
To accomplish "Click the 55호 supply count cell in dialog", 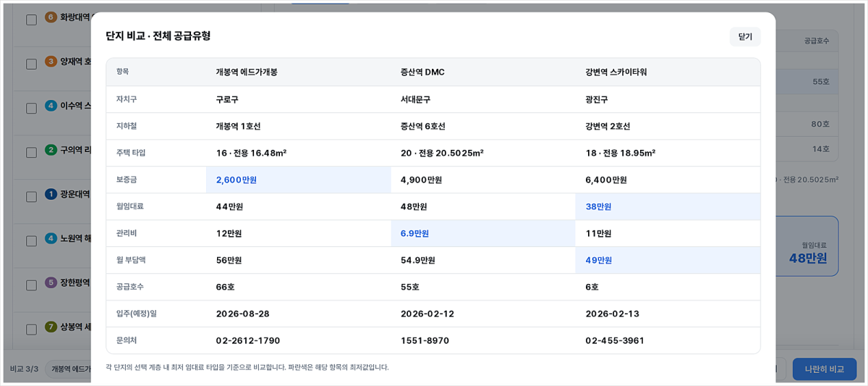I will tap(409, 287).
